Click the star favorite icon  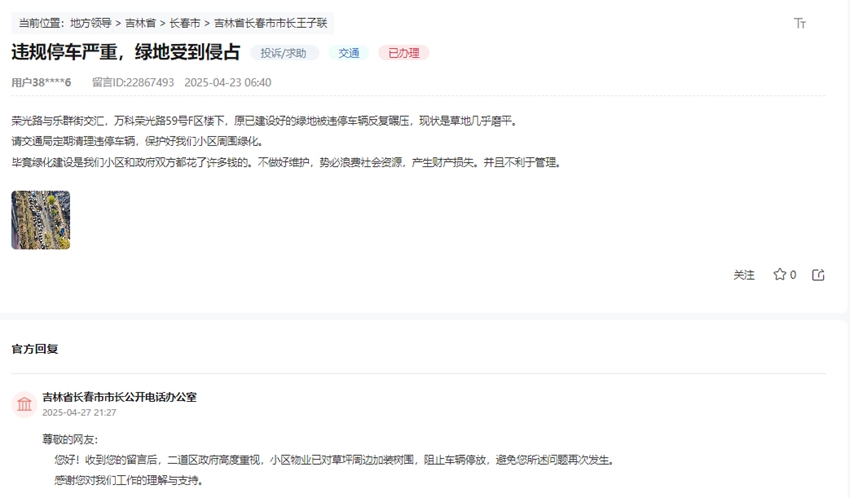click(x=779, y=275)
